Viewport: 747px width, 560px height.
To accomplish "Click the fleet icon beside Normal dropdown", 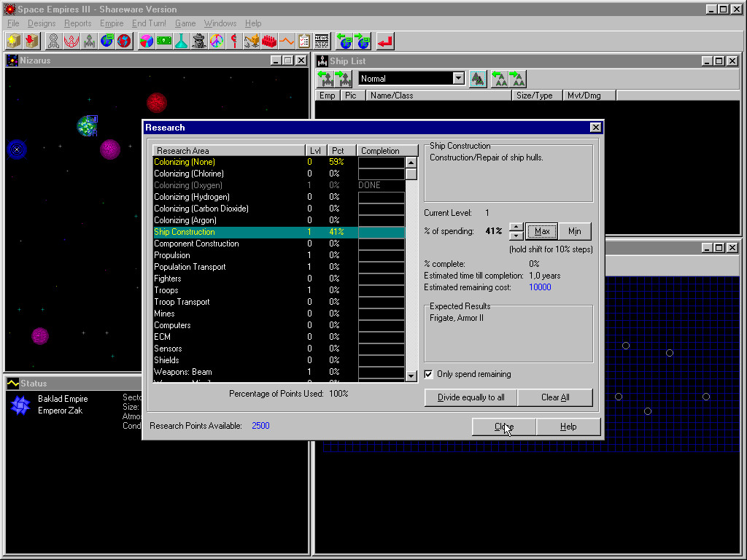I will coord(478,79).
